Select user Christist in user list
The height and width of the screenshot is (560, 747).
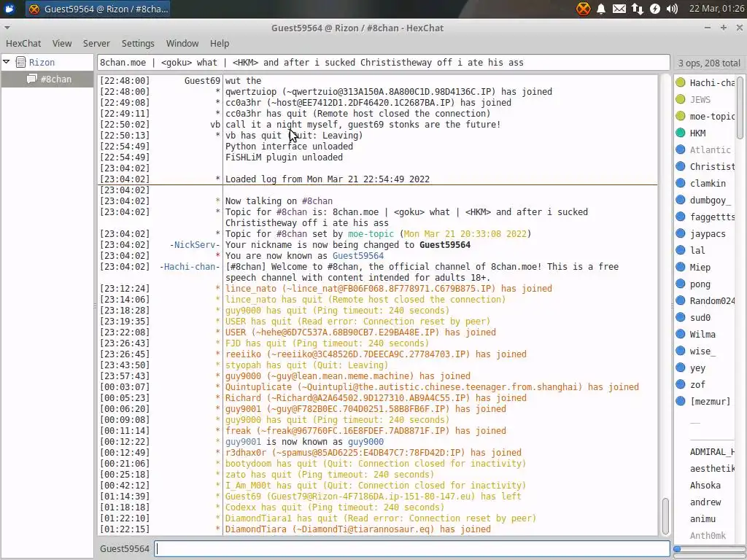click(712, 166)
